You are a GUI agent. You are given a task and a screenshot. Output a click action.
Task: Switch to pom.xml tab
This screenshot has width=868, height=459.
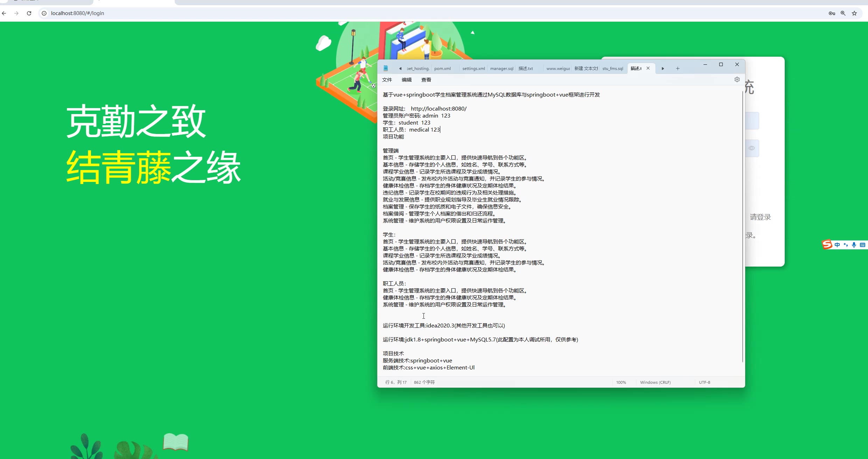point(443,69)
